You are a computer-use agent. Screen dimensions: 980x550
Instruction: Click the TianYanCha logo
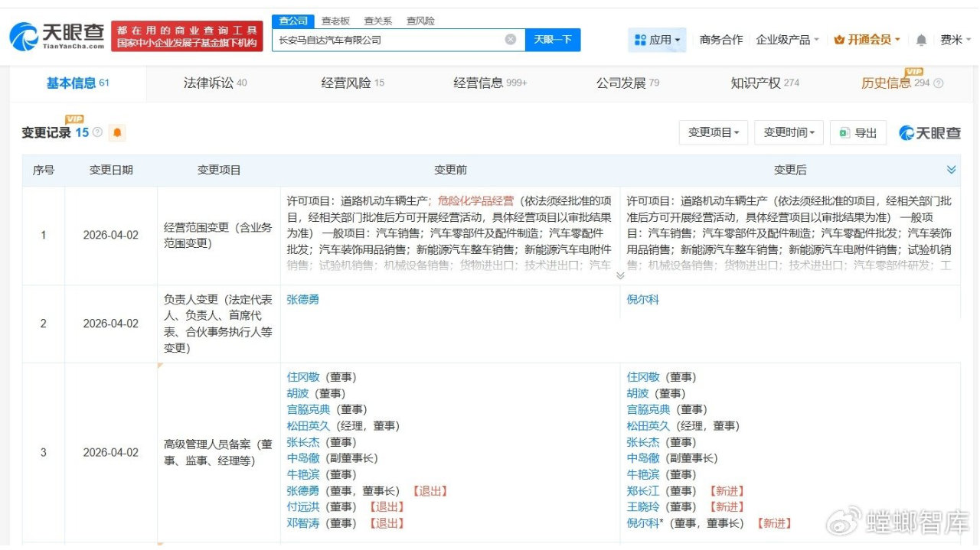[57, 35]
